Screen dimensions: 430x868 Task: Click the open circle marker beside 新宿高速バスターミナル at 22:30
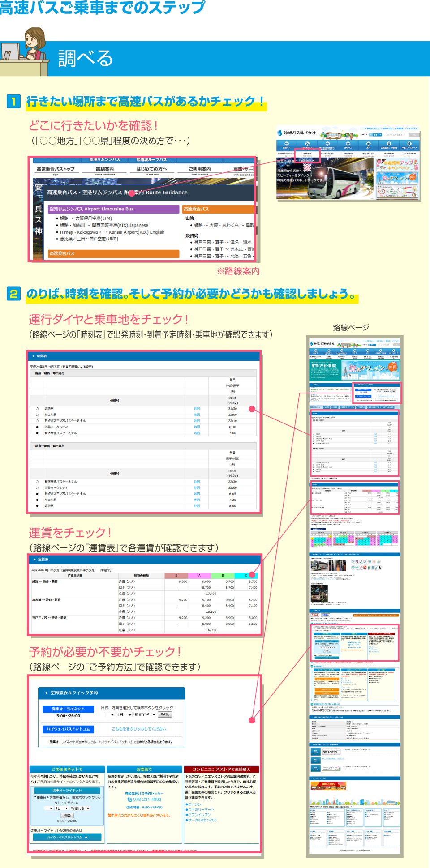tap(37, 482)
